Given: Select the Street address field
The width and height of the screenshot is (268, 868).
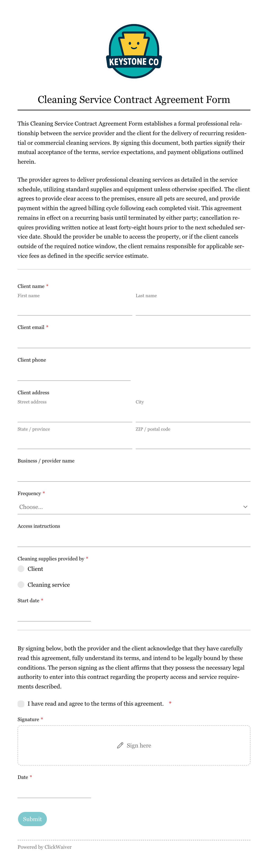Looking at the screenshot, I should coord(75,415).
